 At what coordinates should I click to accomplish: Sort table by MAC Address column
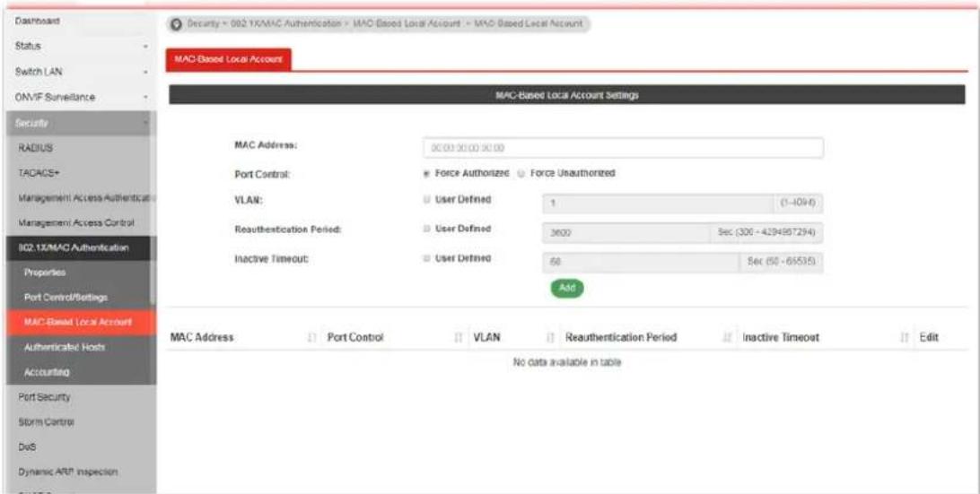click(x=243, y=337)
